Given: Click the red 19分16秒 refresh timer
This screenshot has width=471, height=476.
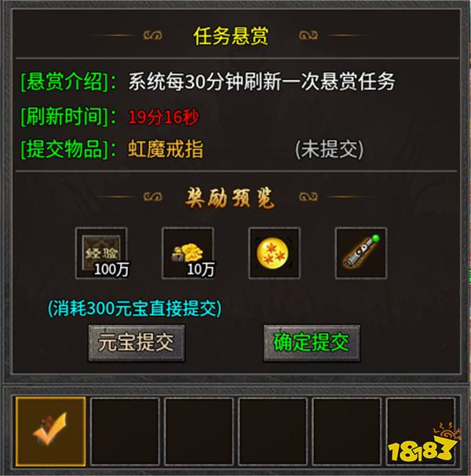Looking at the screenshot, I should click(163, 116).
